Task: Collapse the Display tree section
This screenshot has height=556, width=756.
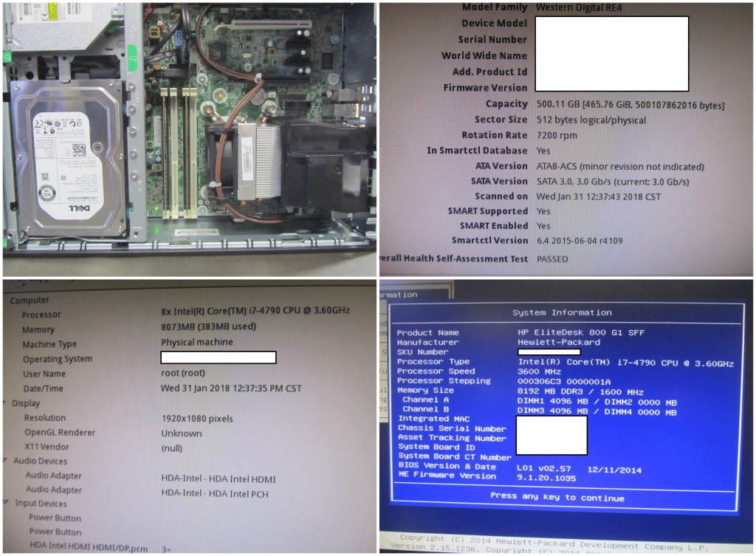Action: pos(4,402)
